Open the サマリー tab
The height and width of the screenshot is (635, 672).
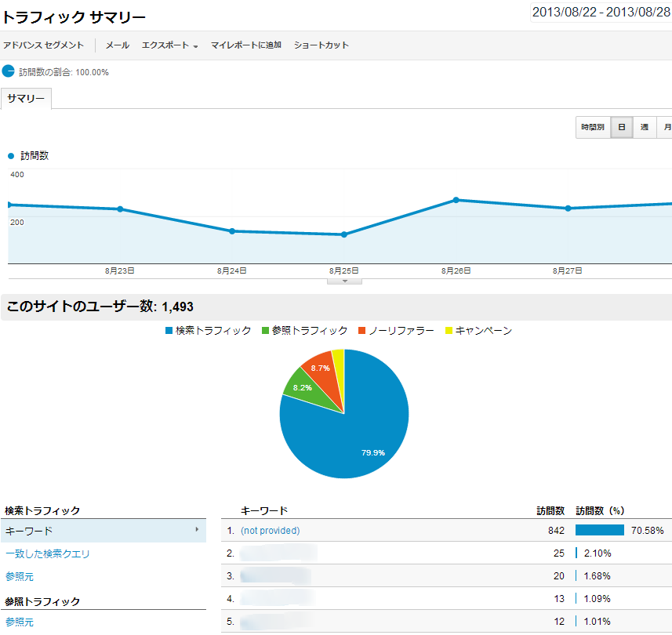(26, 99)
